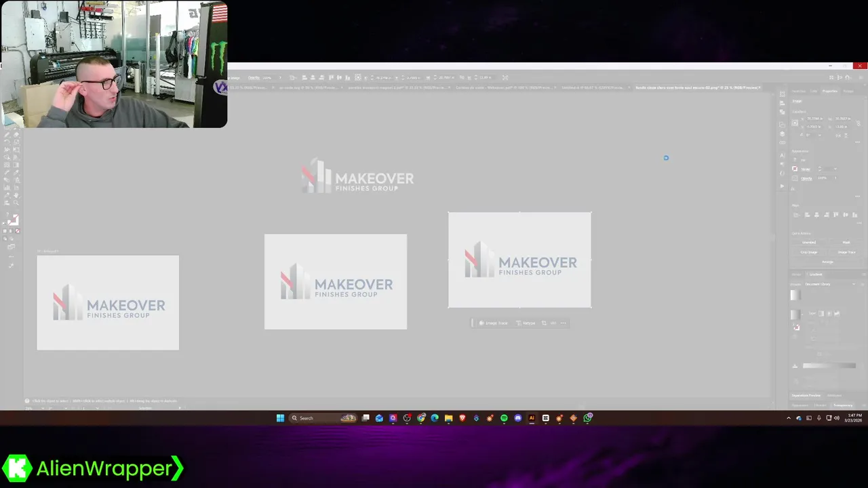Switch to the Gradient panel tab

(x=816, y=274)
